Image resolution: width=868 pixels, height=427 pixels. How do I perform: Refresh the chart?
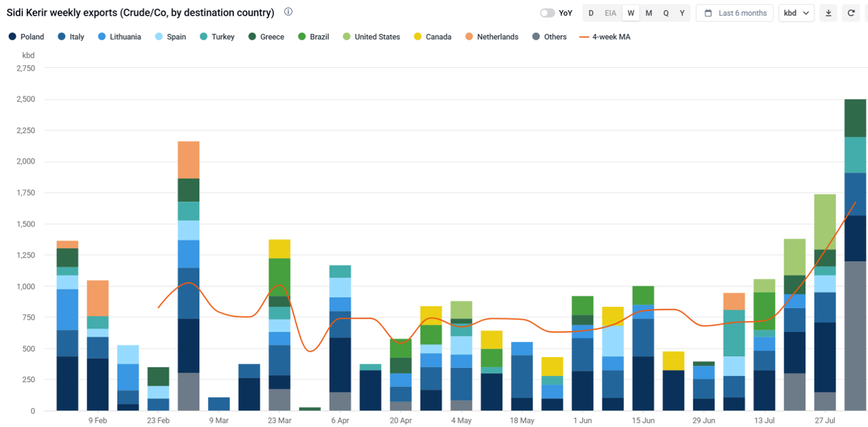point(850,13)
